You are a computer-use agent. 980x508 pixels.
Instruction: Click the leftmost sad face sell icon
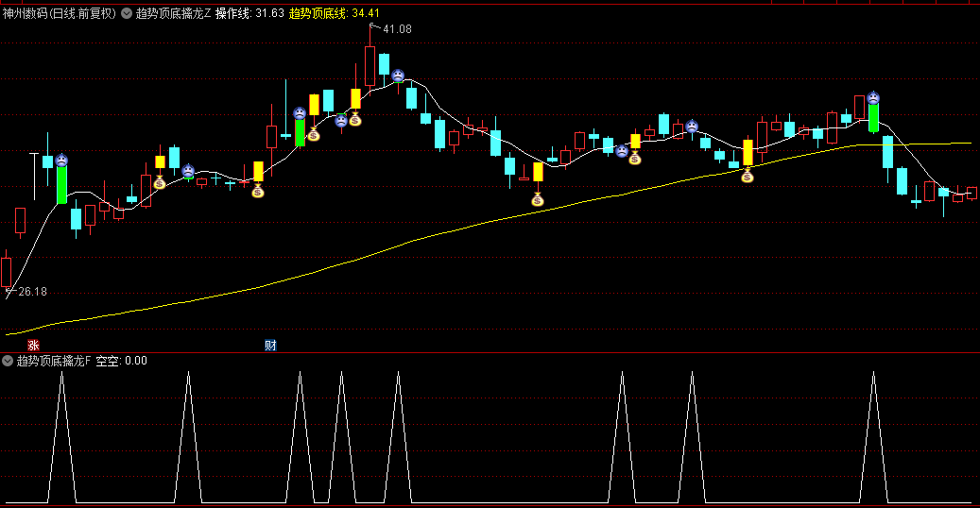(x=61, y=160)
